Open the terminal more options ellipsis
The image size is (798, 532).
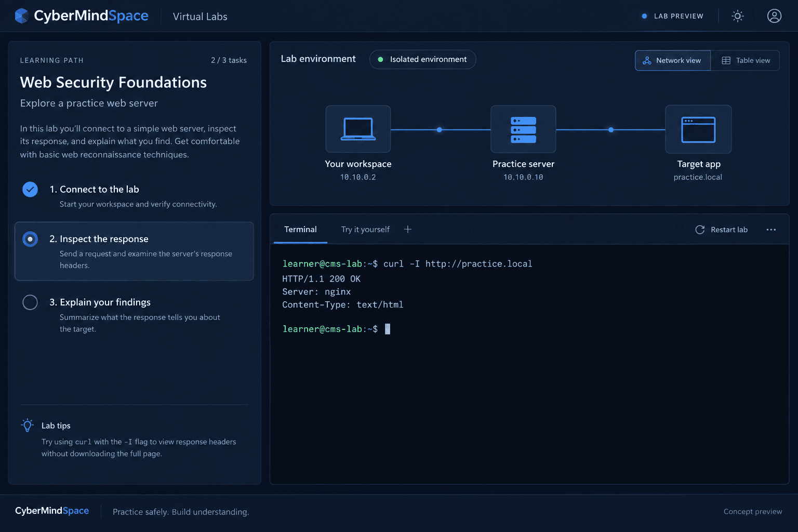click(771, 230)
